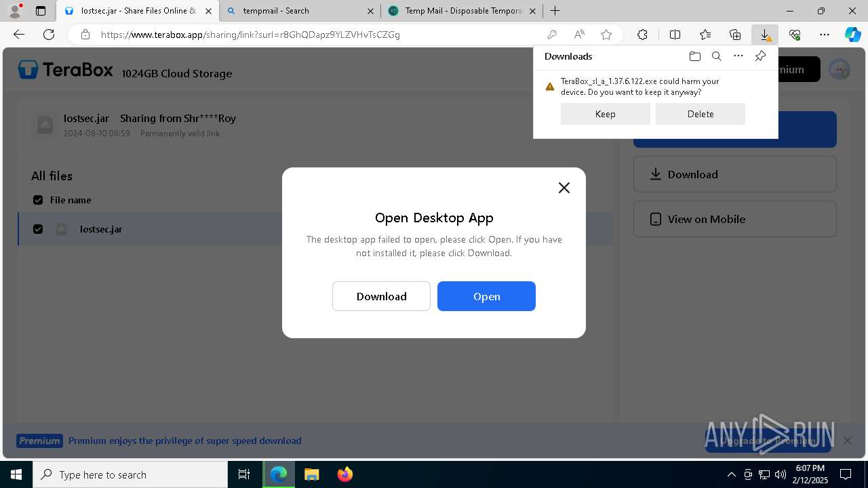868x488 pixels.
Task: Click the Microsoft Edge taskbar icon
Action: click(x=279, y=474)
